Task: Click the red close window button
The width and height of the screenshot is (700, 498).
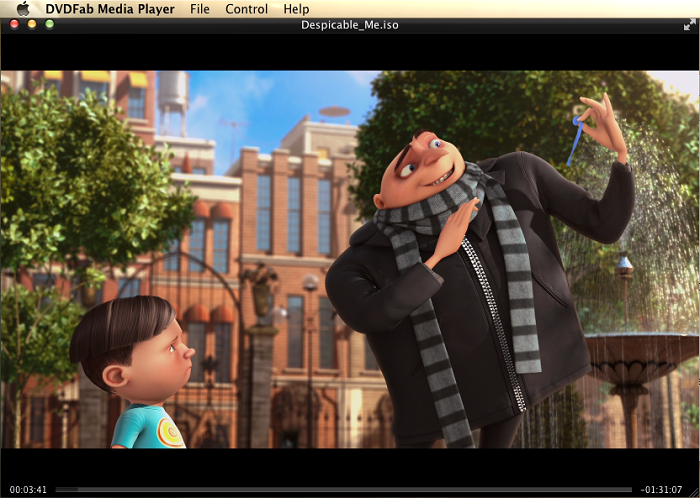Action: tap(14, 24)
